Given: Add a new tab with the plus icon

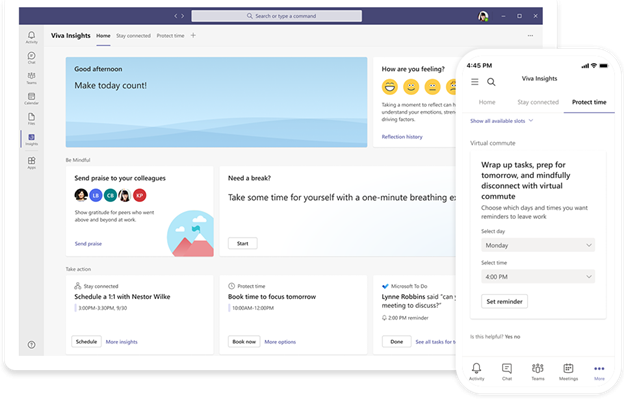Looking at the screenshot, I should pos(193,36).
